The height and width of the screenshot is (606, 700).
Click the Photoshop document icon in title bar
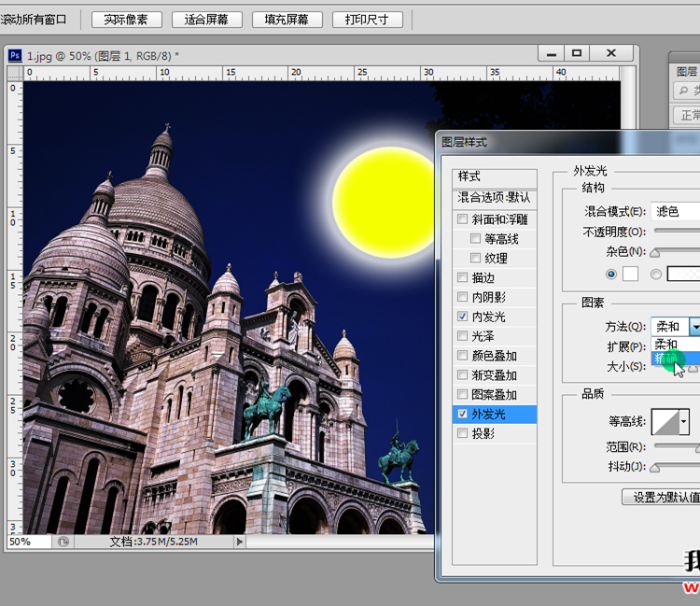(15, 56)
